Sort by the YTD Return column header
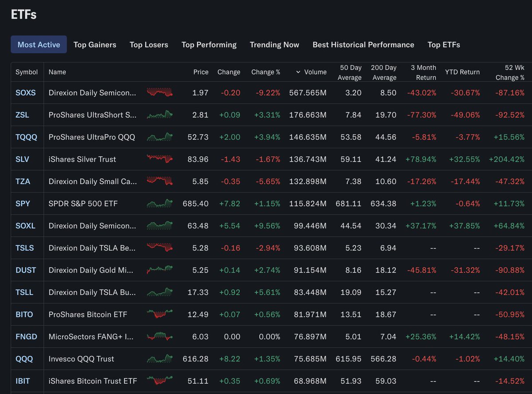This screenshot has width=532, height=394. tap(463, 72)
